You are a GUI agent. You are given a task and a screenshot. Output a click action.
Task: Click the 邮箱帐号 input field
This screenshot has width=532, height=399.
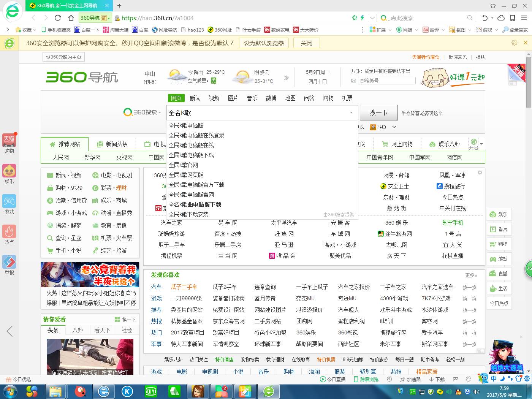pos(387,81)
